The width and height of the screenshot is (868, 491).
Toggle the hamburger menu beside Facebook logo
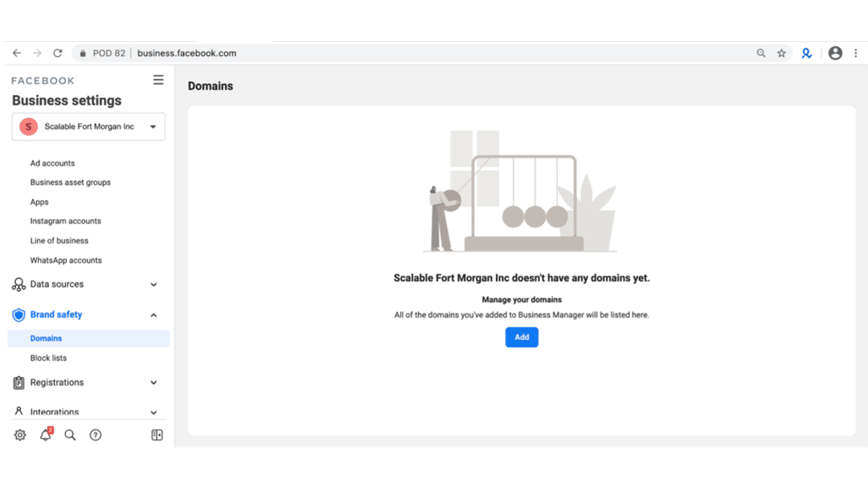tap(158, 80)
